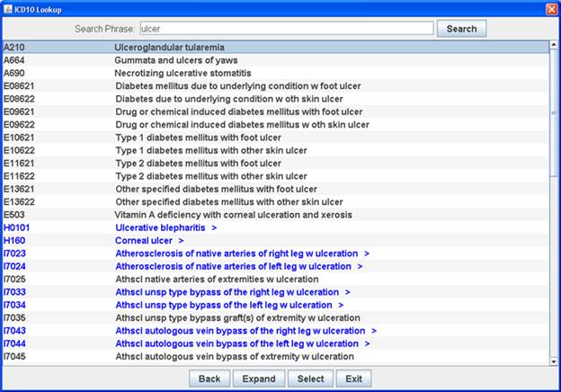Screen dimensions: 561x392
Task: Click the Select button
Action: 310,379
